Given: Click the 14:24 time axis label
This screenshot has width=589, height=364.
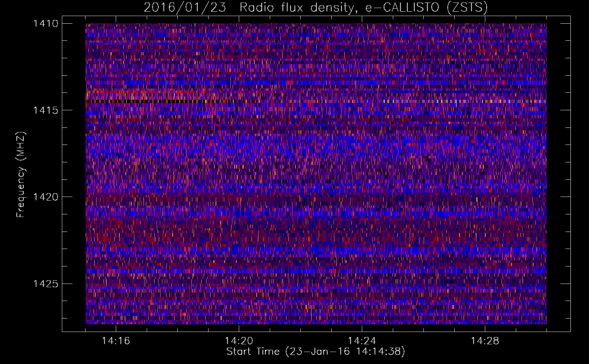Looking at the screenshot, I should pos(362,341).
